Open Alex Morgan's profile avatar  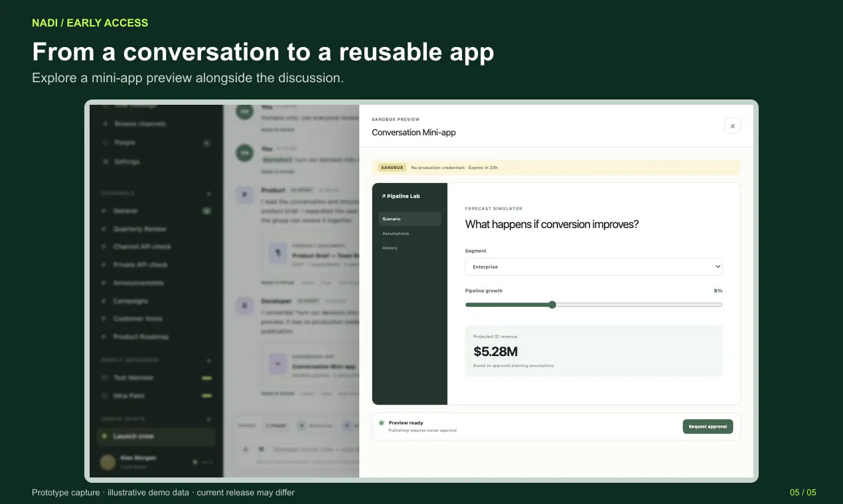point(108,462)
